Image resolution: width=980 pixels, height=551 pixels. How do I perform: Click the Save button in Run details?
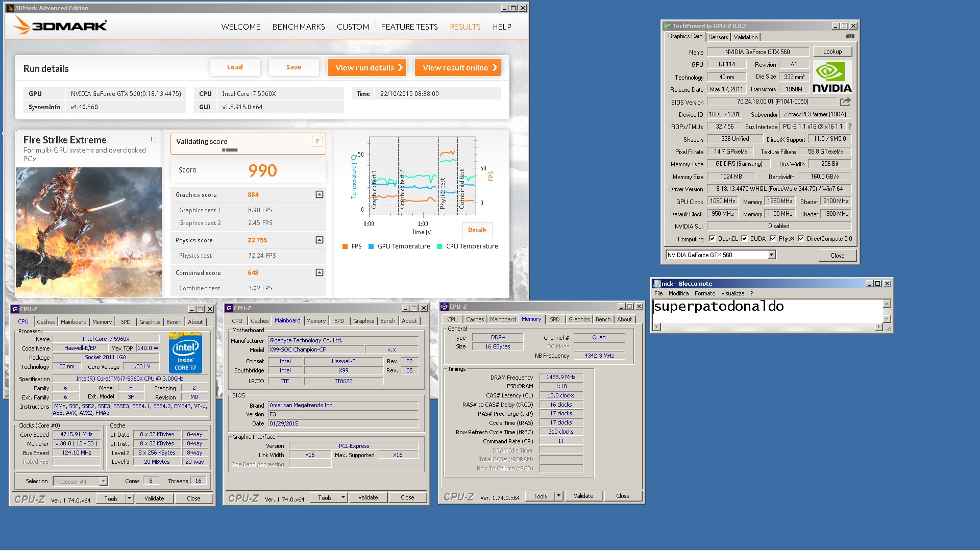(x=293, y=67)
